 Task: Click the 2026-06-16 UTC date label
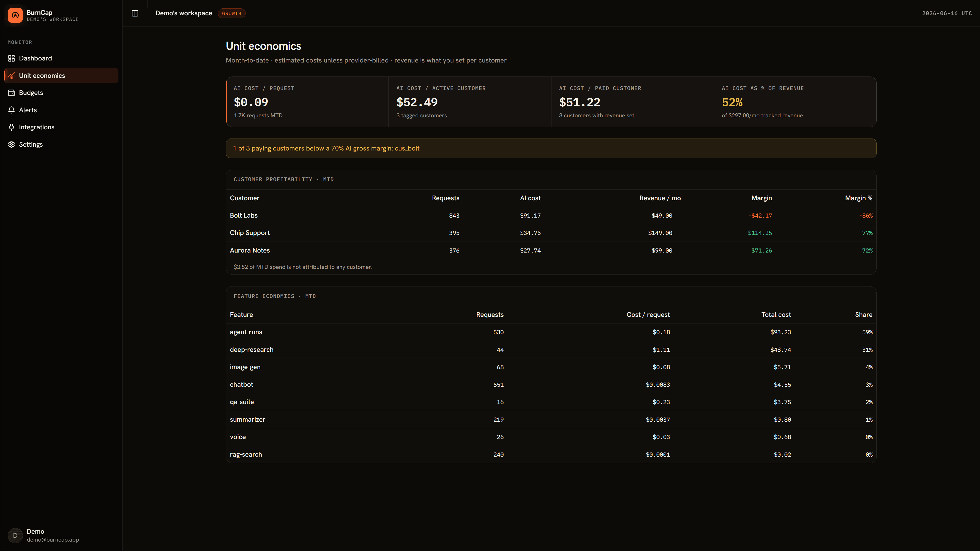(947, 13)
